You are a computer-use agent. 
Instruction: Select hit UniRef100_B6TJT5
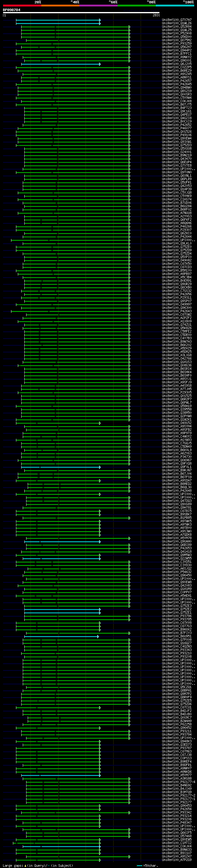coord(177,104)
